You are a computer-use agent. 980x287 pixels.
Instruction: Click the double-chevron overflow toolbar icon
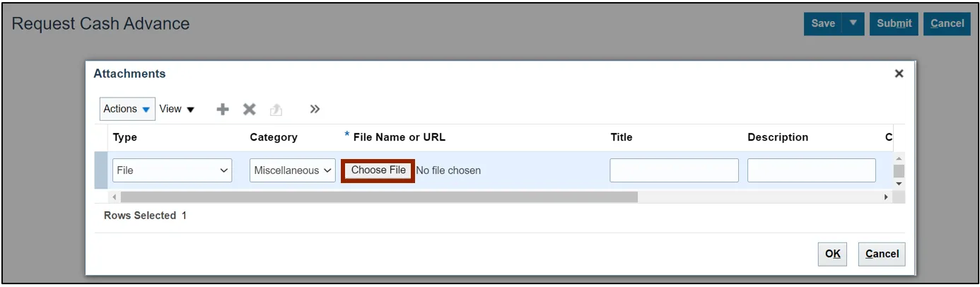[x=315, y=109]
